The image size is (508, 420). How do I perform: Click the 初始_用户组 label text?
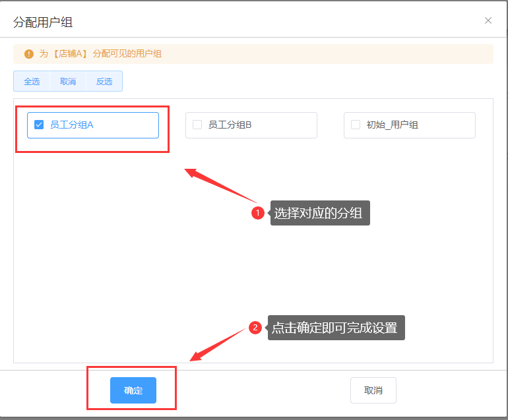(393, 125)
